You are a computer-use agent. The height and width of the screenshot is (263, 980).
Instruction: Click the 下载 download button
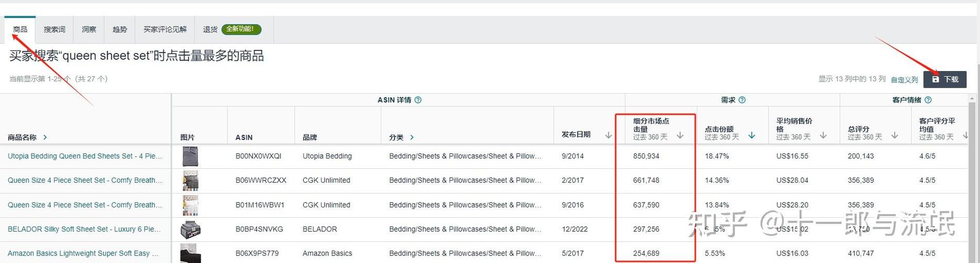point(945,79)
